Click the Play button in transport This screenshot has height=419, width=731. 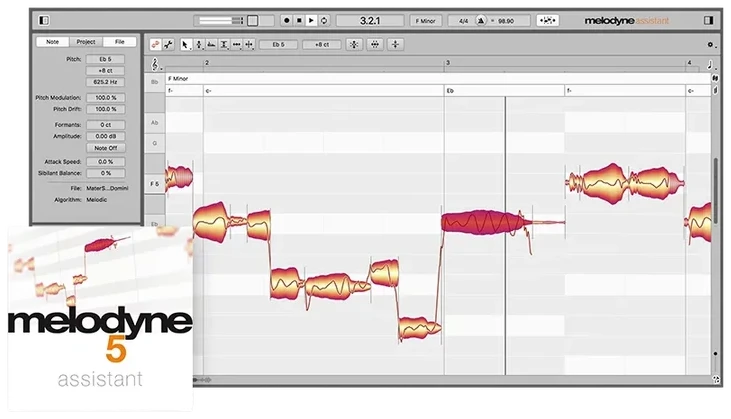pyautogui.click(x=311, y=21)
